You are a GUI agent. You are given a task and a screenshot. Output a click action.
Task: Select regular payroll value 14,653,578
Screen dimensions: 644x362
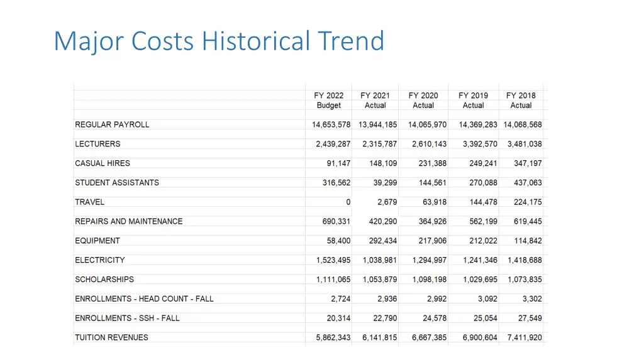coord(331,124)
